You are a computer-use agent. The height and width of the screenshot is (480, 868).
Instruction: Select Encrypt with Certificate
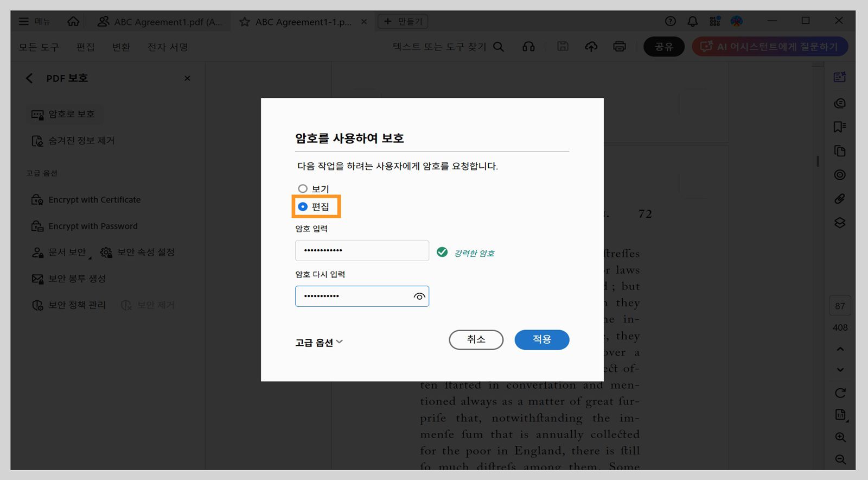pyautogui.click(x=86, y=200)
